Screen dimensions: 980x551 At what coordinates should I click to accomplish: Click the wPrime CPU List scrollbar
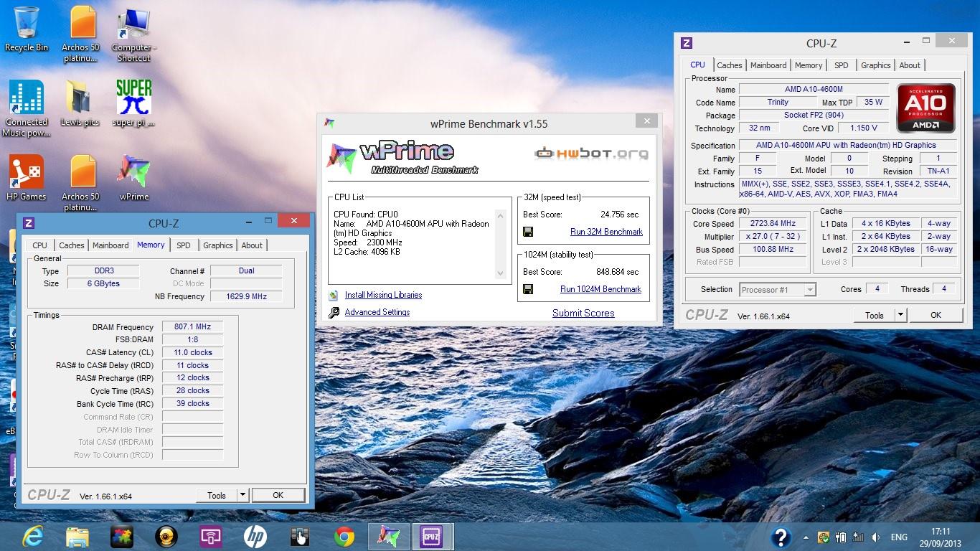[501, 244]
